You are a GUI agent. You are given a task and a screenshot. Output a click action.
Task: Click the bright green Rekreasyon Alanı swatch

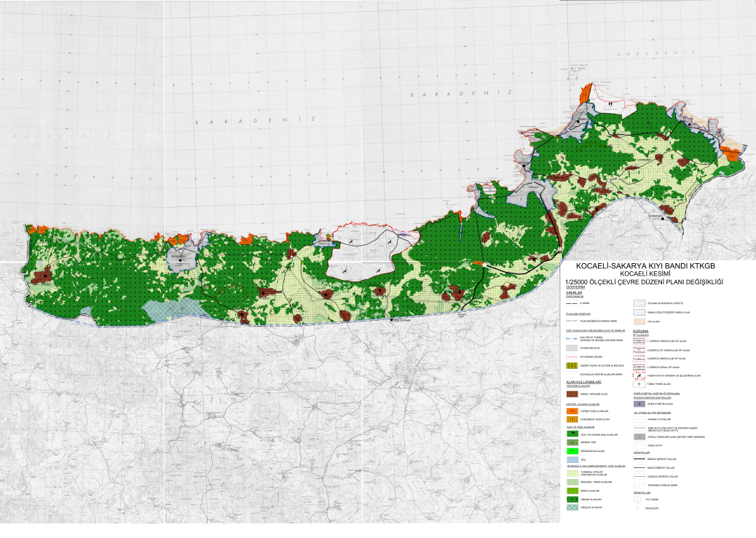tap(572, 451)
